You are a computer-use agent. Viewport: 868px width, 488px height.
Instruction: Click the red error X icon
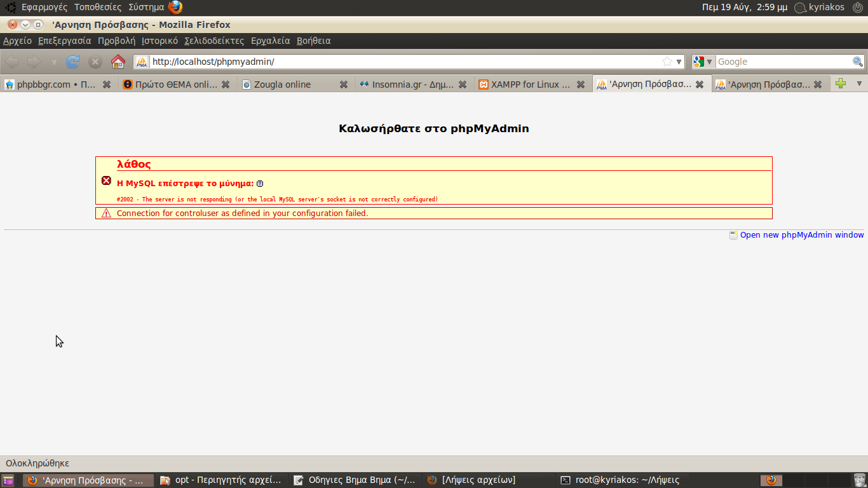(107, 180)
